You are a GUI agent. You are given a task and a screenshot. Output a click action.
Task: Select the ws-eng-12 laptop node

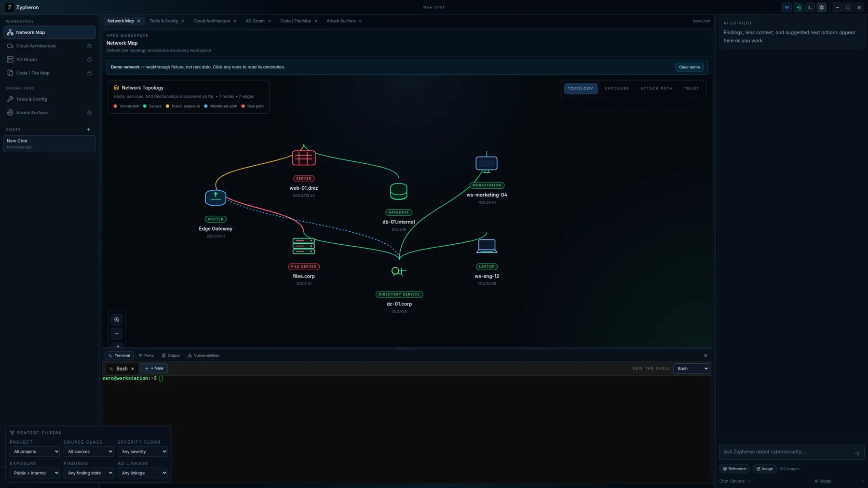[x=487, y=246]
